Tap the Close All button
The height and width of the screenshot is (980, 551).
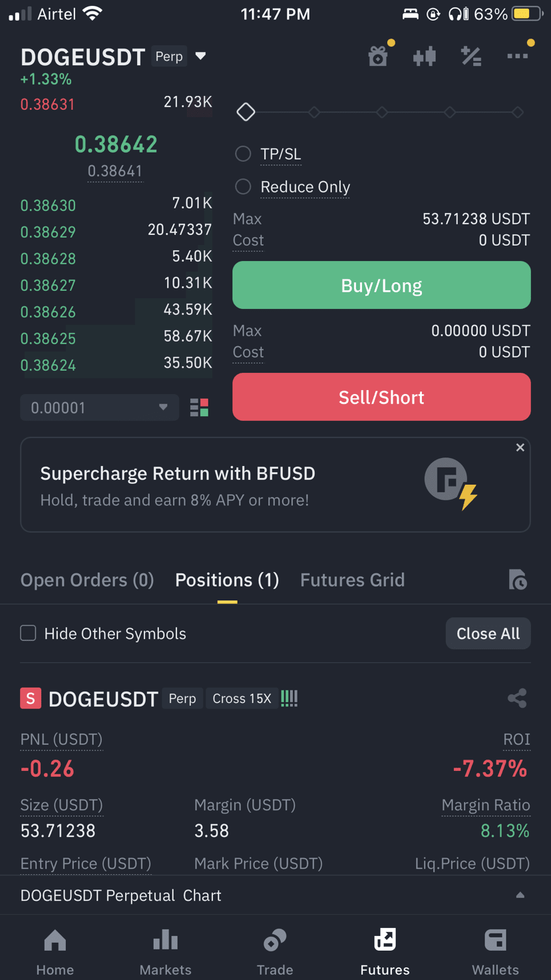(x=488, y=633)
